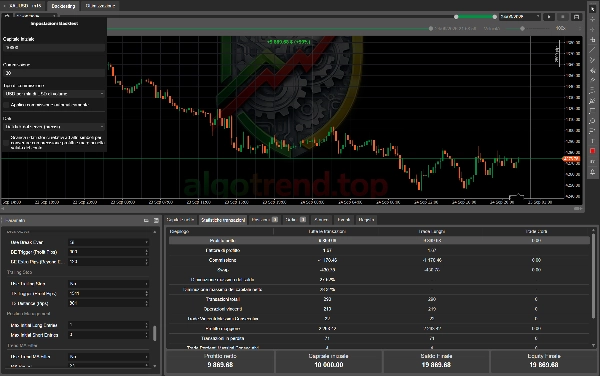Click the Commissione input field showing 30
This screenshot has width=600, height=376.
(x=54, y=73)
